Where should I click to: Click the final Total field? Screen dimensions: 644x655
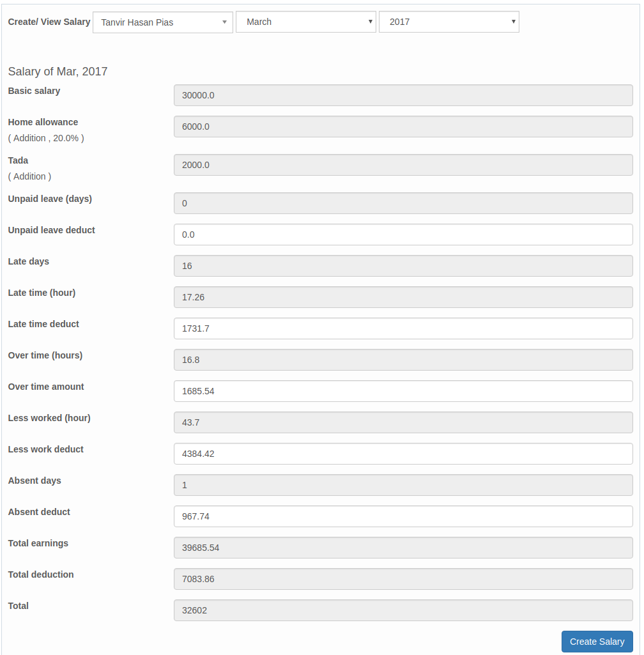point(403,610)
